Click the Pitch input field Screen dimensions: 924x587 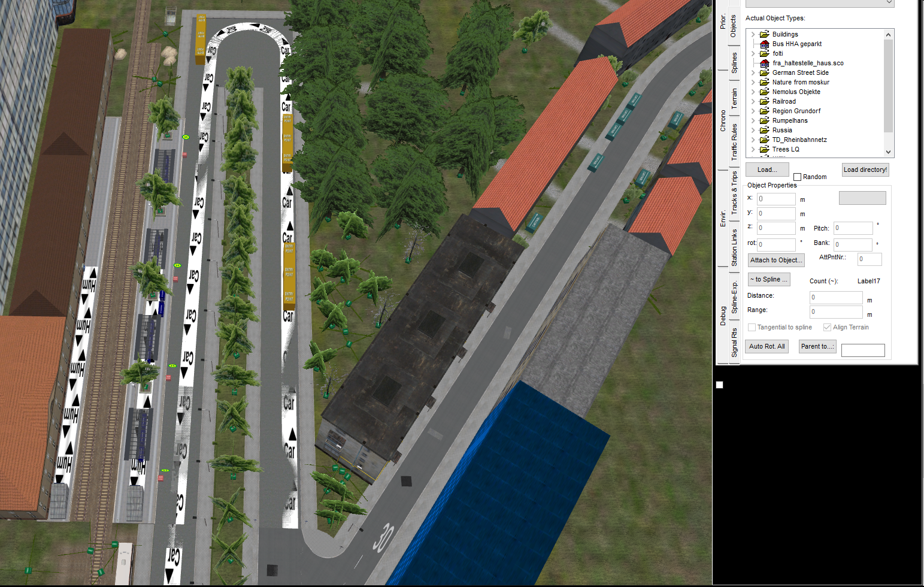click(x=853, y=228)
